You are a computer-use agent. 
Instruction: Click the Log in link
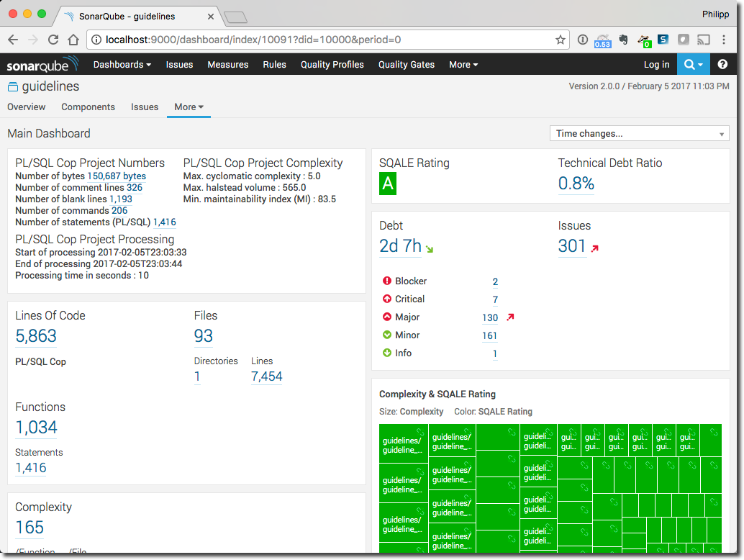tap(656, 65)
